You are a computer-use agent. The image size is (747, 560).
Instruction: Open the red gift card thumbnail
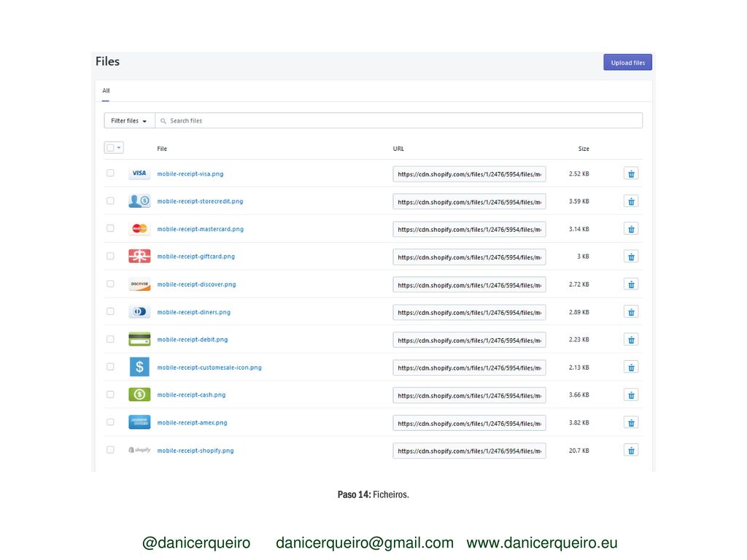pos(139,256)
